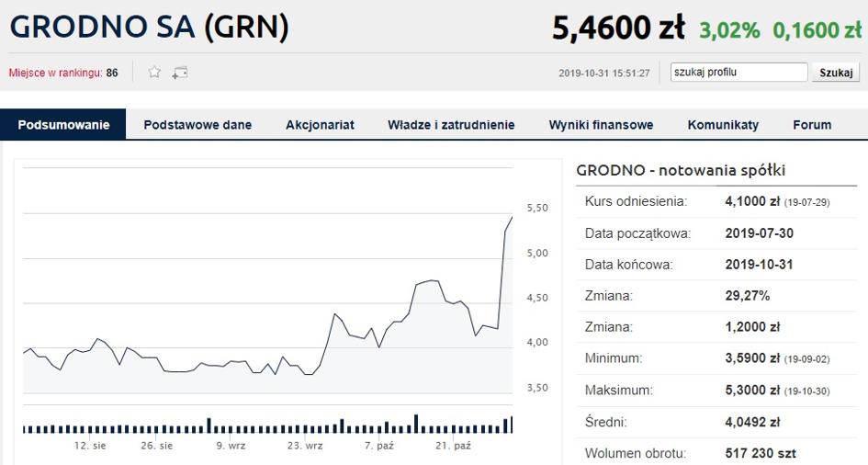The image size is (868, 465).
Task: Click the 12. sie date axis label
Action: (x=90, y=446)
